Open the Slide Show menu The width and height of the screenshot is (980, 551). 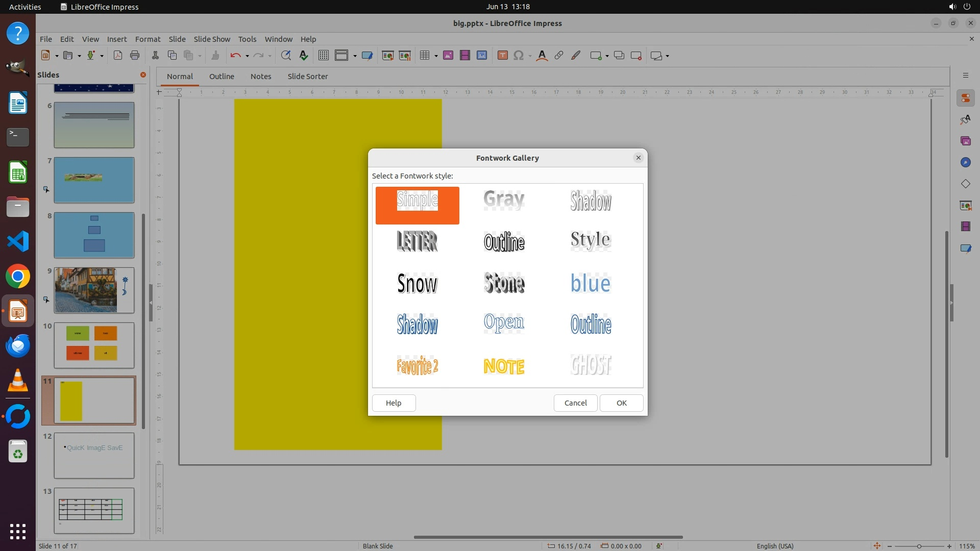212,39
